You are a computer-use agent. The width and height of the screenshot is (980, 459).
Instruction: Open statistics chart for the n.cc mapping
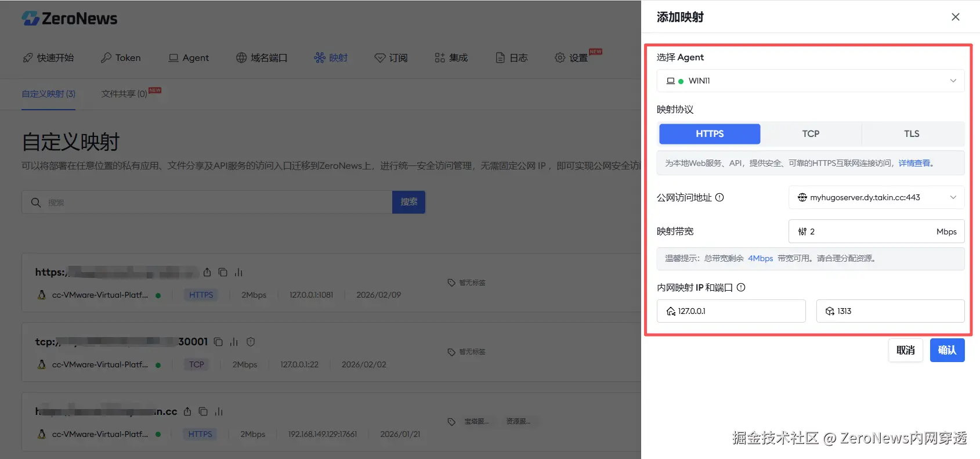[x=219, y=411]
